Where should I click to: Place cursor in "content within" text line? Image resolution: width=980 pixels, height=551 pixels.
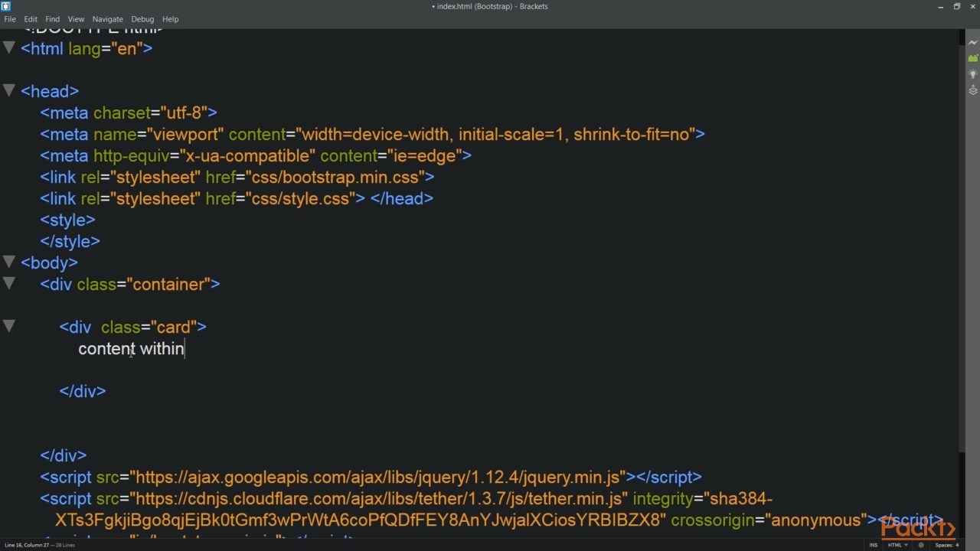[x=131, y=348]
